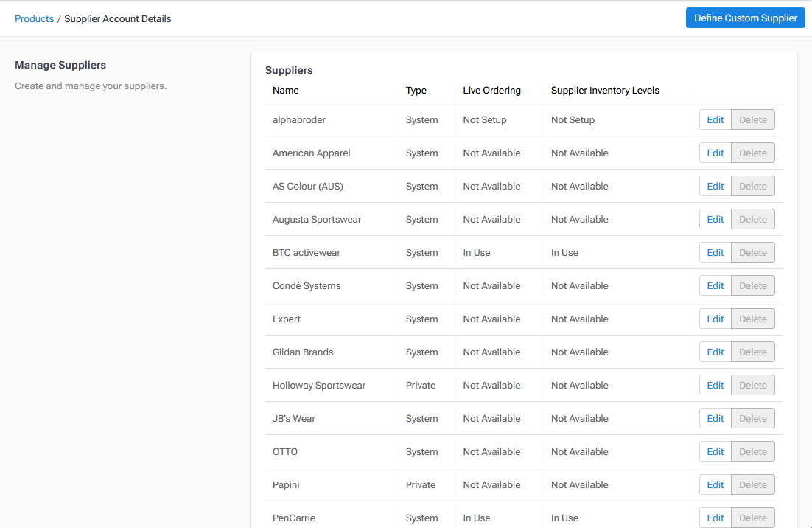Edit the alphabroder supplier
This screenshot has width=812, height=528.
(714, 119)
